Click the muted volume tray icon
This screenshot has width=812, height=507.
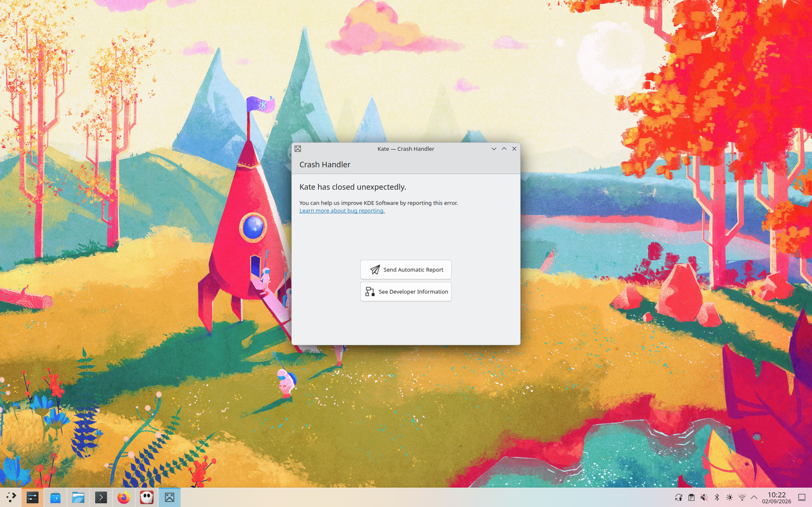point(704,498)
